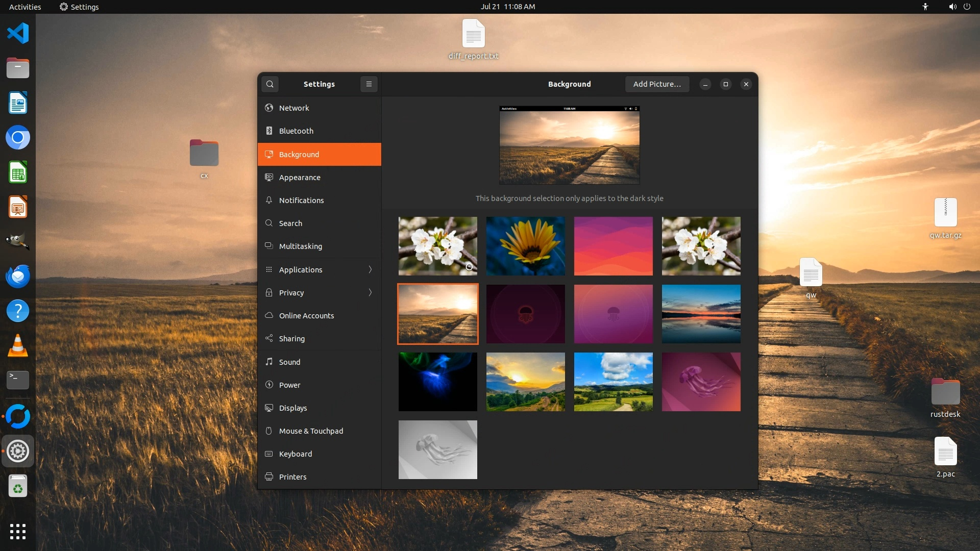
Task: Select the solid pink-orange gradient wallpaper
Action: 613,246
